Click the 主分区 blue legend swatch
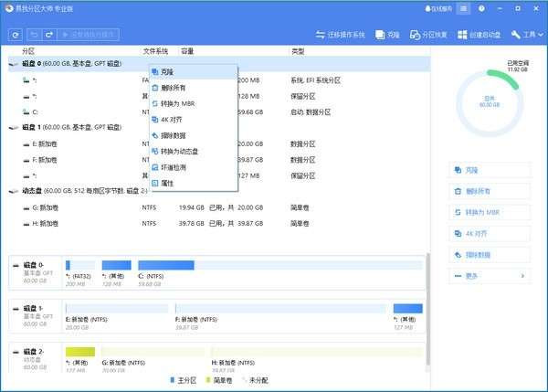The width and height of the screenshot is (548, 392). [172, 380]
